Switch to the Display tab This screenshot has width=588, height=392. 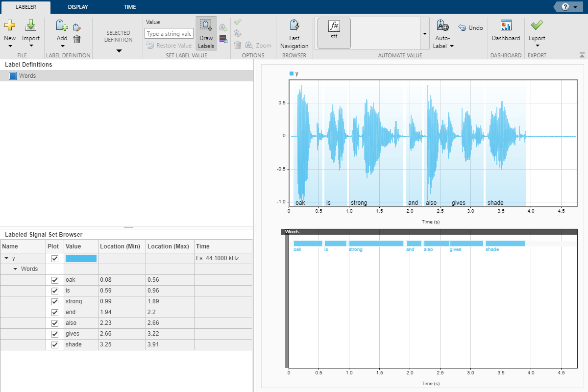pyautogui.click(x=78, y=7)
